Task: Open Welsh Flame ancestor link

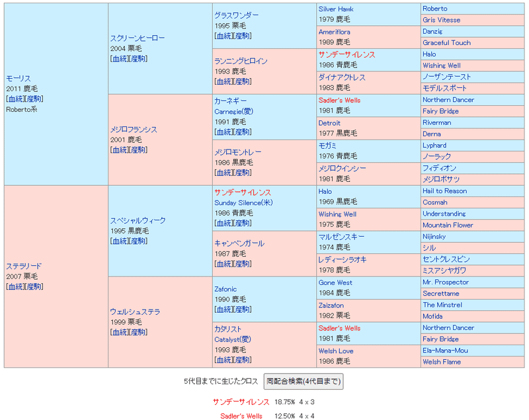Action: click(x=442, y=362)
